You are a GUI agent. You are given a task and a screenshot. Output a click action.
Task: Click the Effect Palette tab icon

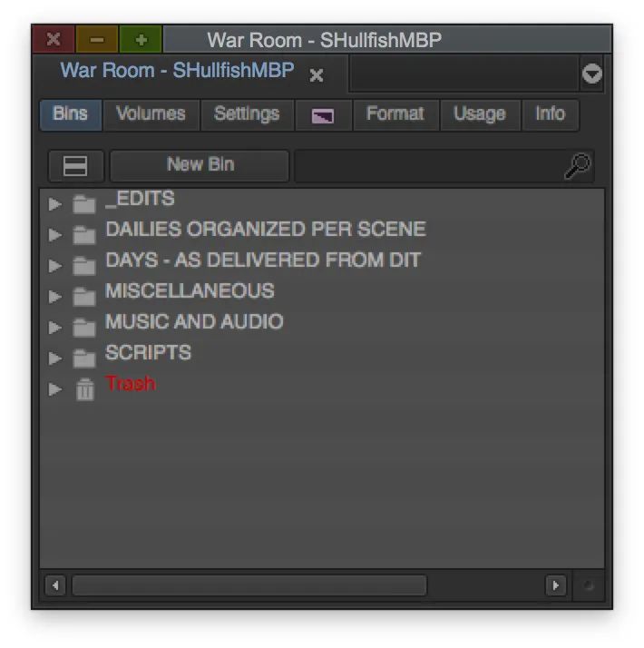click(x=323, y=115)
